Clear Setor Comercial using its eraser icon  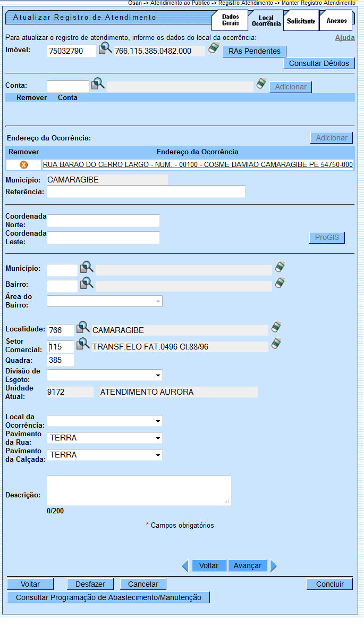(x=277, y=344)
